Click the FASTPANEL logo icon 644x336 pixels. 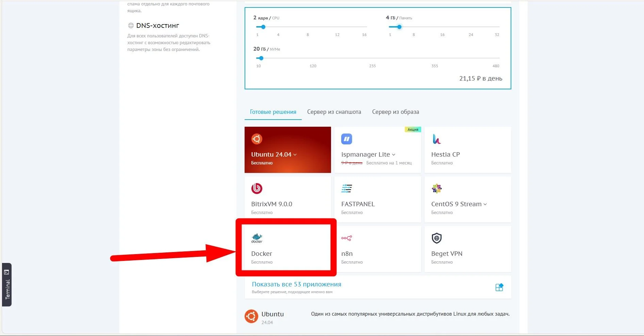[347, 189]
